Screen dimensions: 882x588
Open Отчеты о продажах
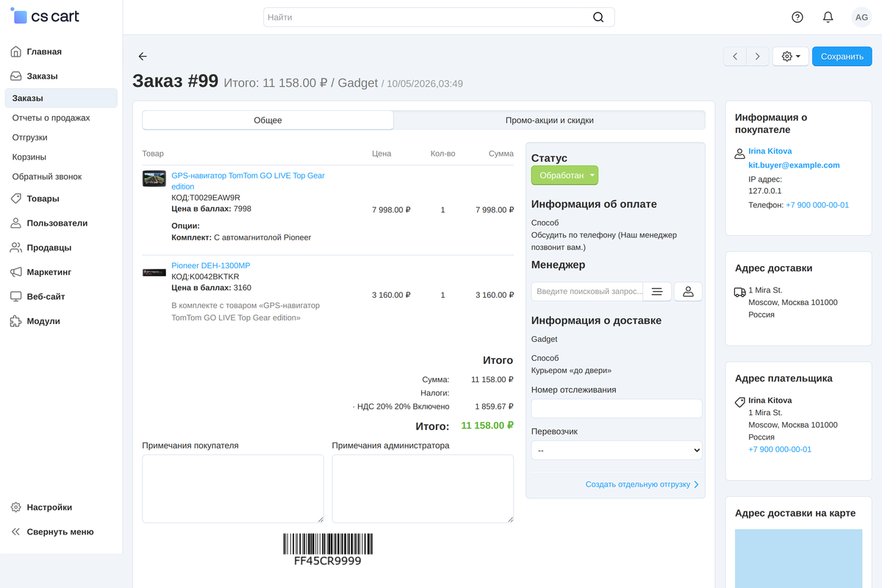[x=51, y=118]
